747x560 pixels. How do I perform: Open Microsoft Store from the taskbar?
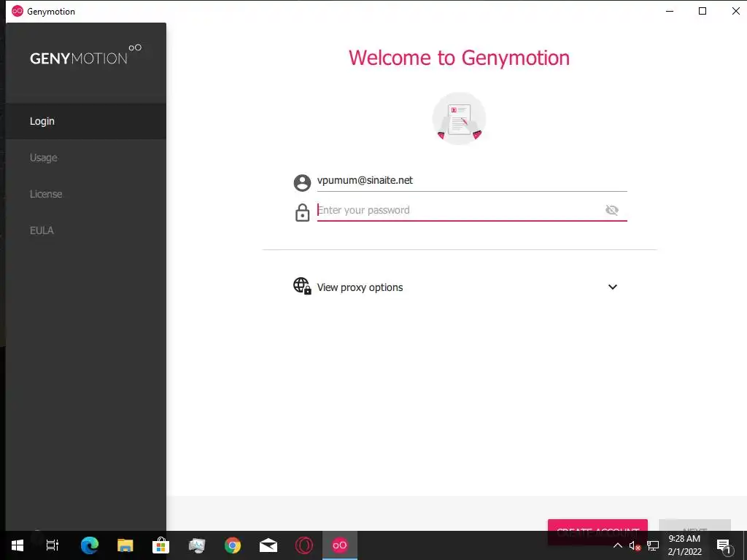tap(161, 545)
